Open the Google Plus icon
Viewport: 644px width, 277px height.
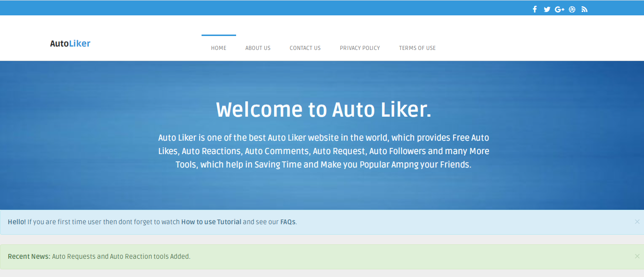[560, 9]
